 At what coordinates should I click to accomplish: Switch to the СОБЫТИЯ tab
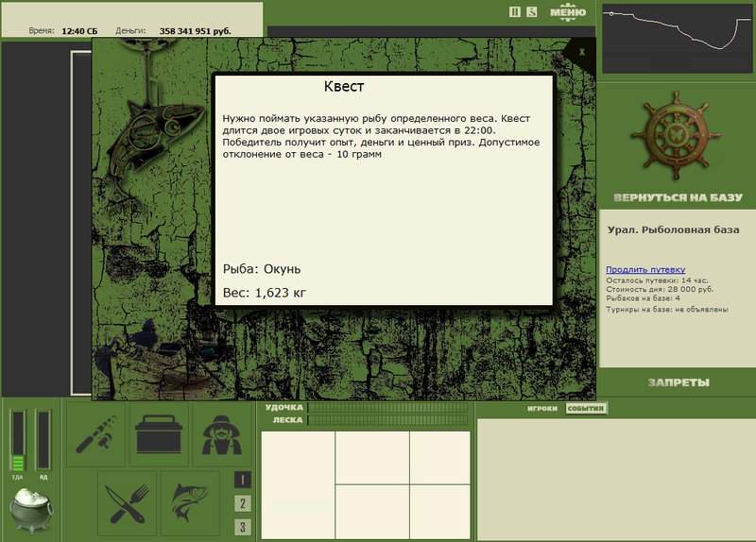point(586,409)
